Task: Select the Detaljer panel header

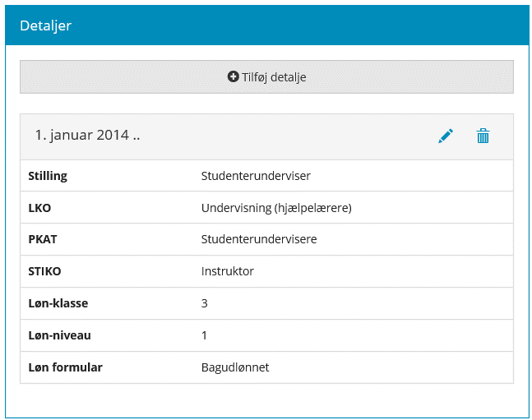Action: (x=45, y=25)
